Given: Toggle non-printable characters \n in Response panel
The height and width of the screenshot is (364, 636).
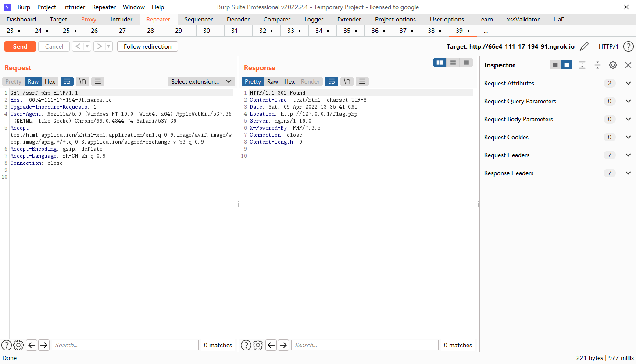Looking at the screenshot, I should tap(347, 81).
